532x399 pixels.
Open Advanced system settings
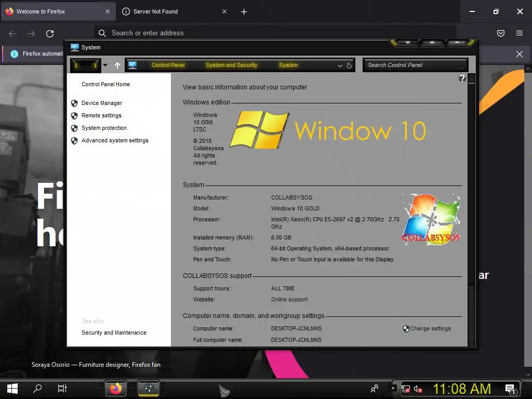click(x=115, y=140)
